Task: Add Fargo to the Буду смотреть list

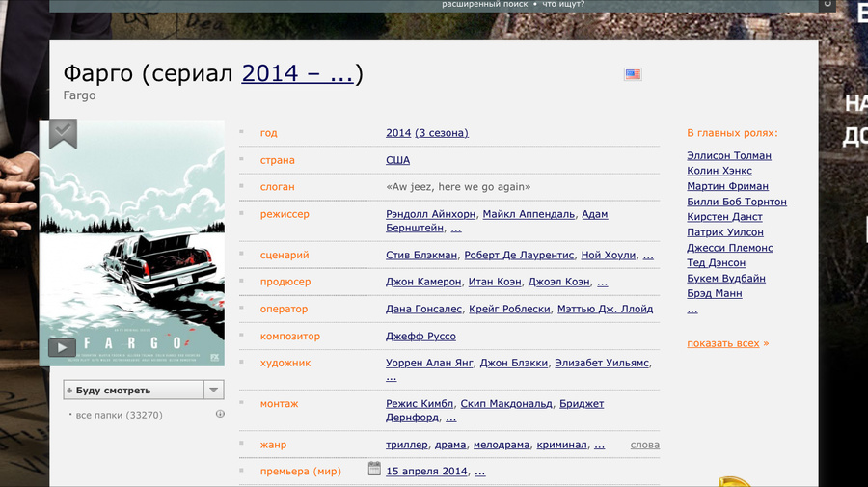Action: tap(133, 391)
